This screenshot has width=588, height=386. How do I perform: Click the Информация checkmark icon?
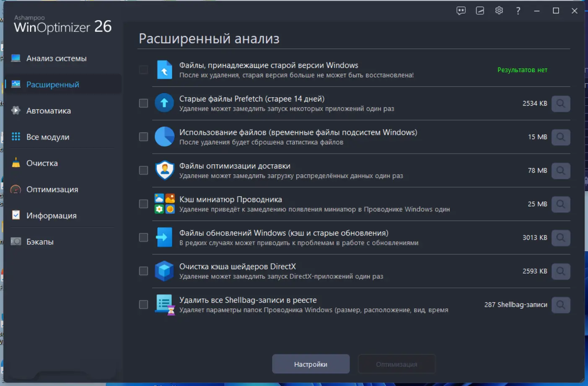click(16, 215)
